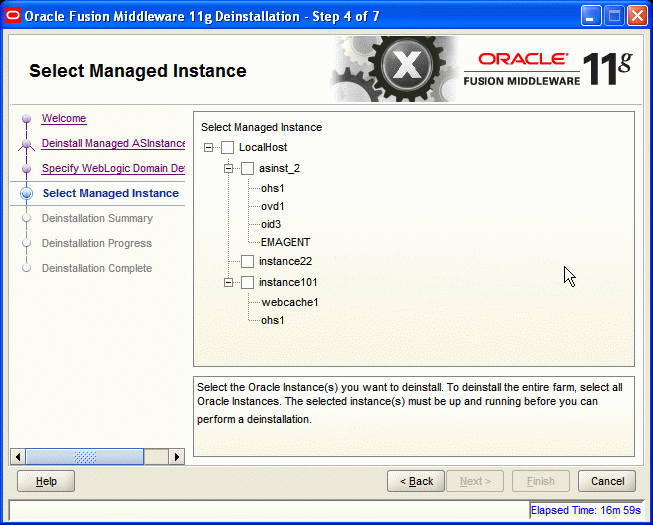Select the oid3 component

point(271,224)
